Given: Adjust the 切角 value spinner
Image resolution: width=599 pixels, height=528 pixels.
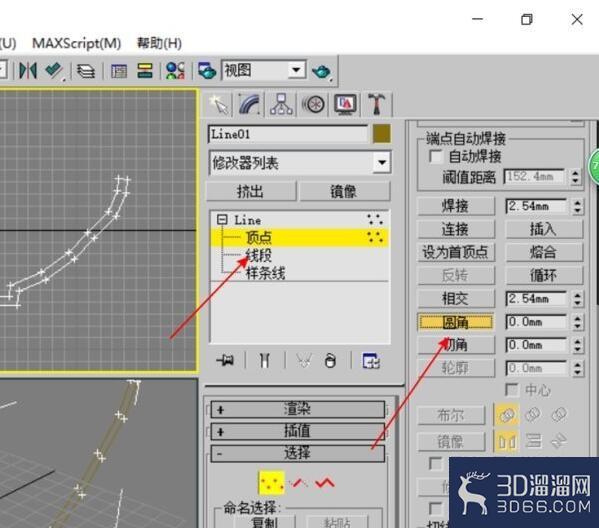Looking at the screenshot, I should (577, 345).
